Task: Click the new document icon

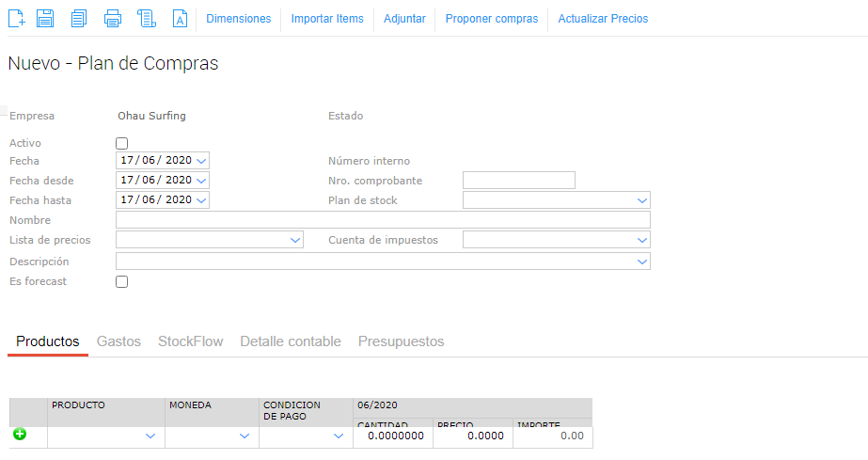Action: tap(17, 19)
